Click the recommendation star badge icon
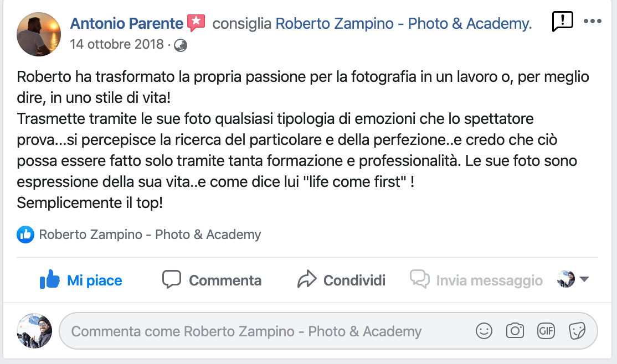617x364 pixels. pyautogui.click(x=196, y=23)
